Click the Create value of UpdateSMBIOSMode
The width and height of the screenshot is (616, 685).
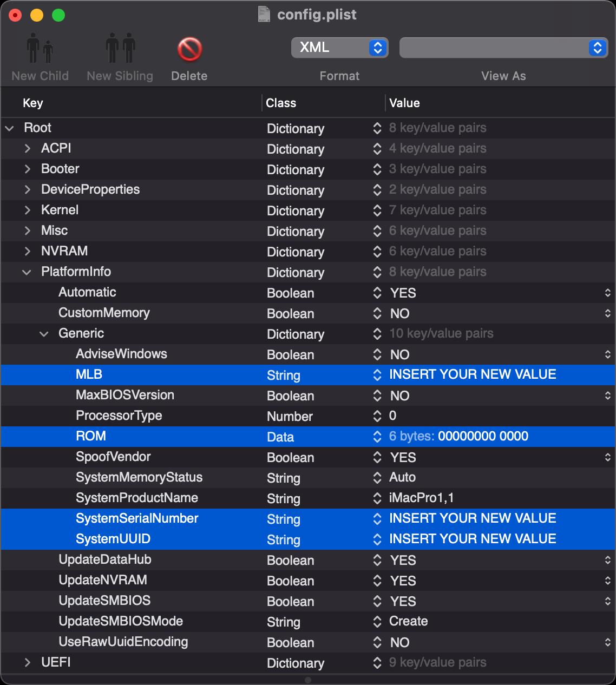point(409,621)
